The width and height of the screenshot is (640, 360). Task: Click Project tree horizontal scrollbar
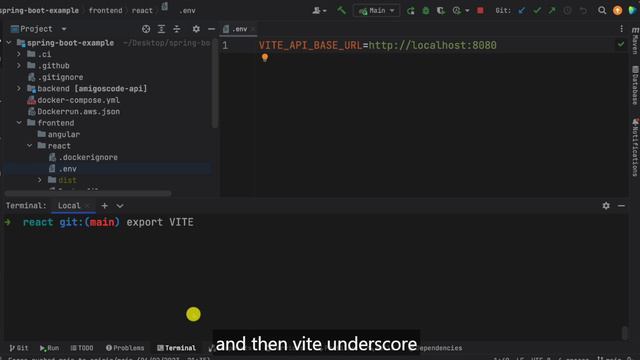click(x=88, y=193)
